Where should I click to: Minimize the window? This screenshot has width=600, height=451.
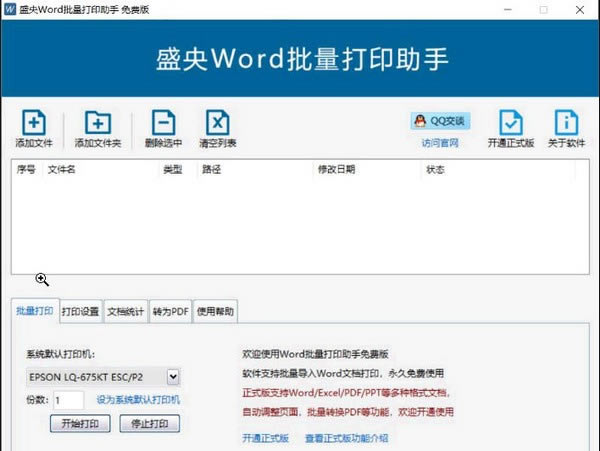tap(508, 10)
